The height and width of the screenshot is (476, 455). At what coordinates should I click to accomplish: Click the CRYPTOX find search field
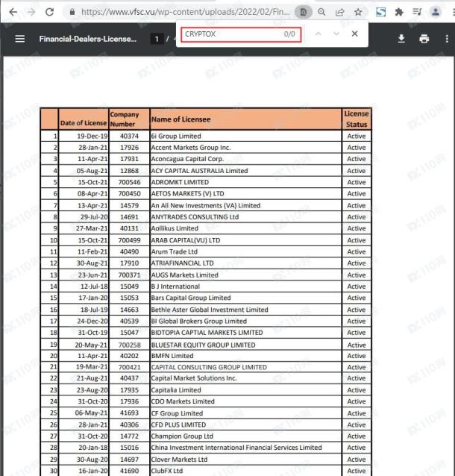(241, 34)
